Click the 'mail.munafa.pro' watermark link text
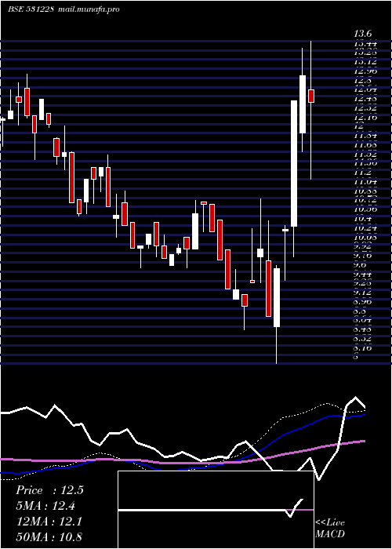Image resolution: width=392 pixels, height=549 pixels. coord(88,9)
